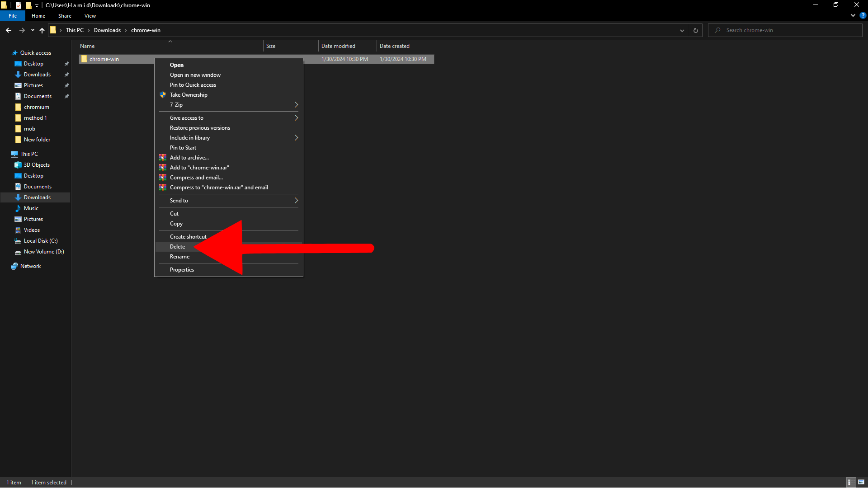Open the recent locations dropdown arrow
Viewport: 868px width, 488px height.
(x=33, y=30)
